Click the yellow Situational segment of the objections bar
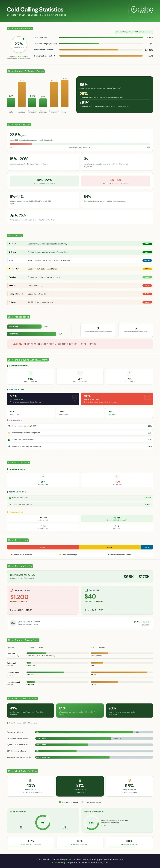Viewport: 160px width, 868px height. [110, 547]
